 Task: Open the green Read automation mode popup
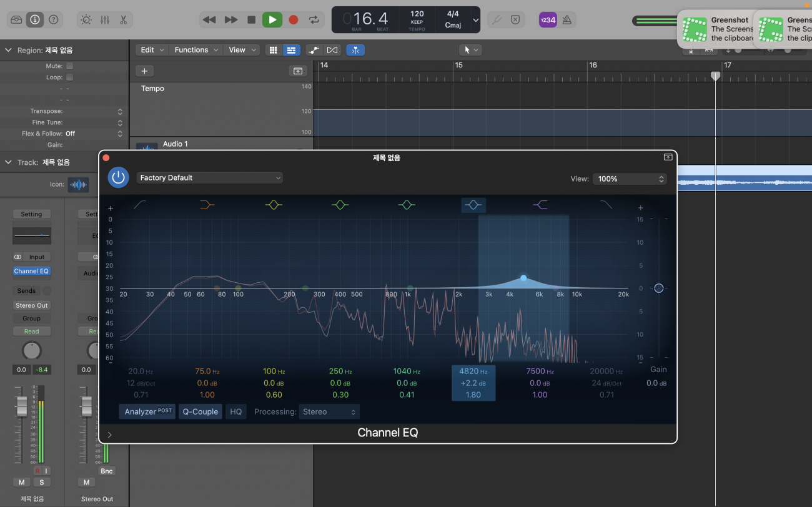(31, 332)
